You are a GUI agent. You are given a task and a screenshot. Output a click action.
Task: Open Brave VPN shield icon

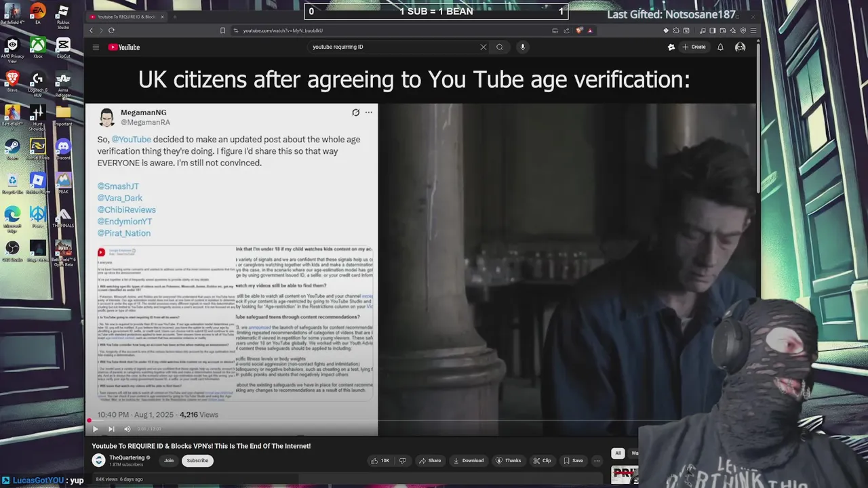pyautogui.click(x=743, y=30)
